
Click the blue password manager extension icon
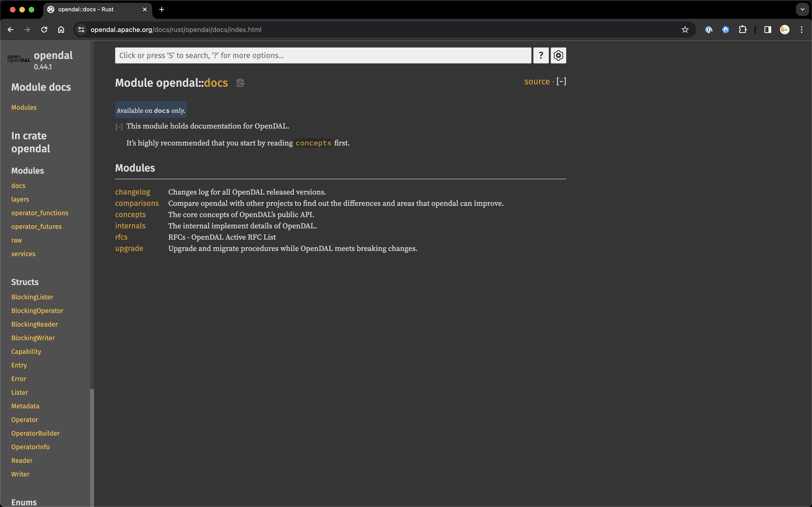[x=709, y=30]
